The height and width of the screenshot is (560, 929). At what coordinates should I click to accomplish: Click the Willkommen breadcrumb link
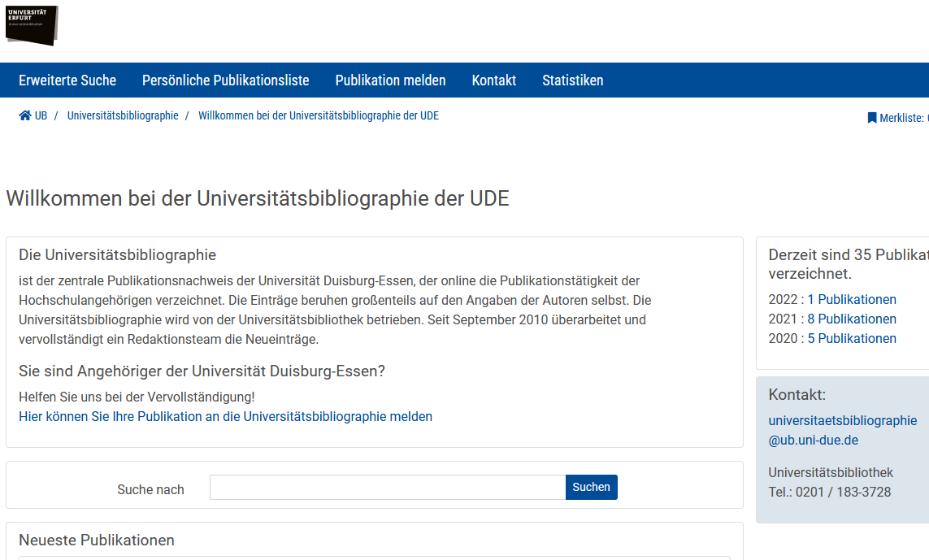pyautogui.click(x=318, y=116)
